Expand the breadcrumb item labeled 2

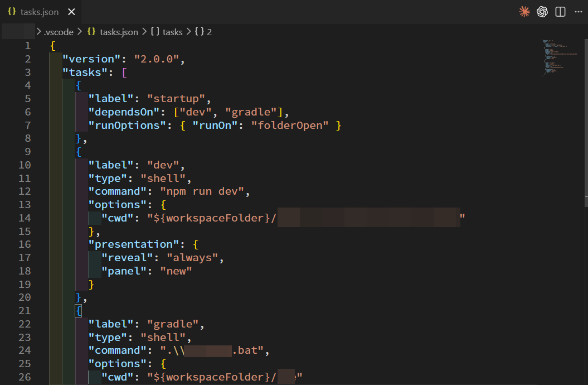coord(209,32)
